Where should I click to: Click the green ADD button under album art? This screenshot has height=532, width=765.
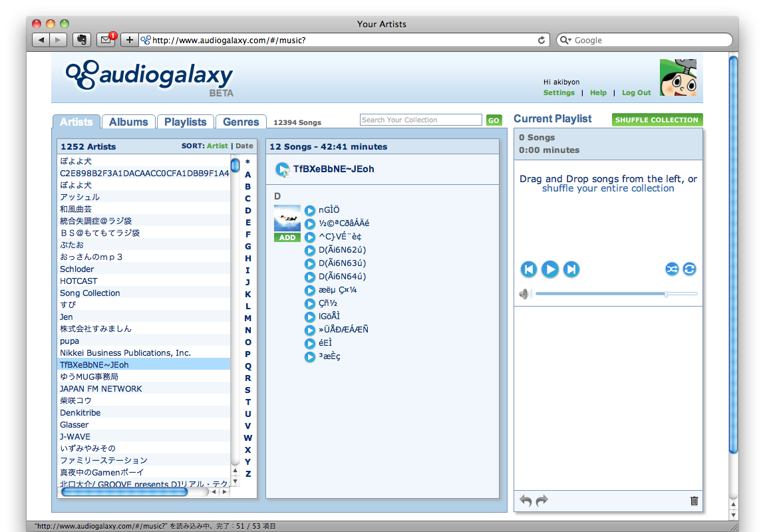(x=287, y=237)
